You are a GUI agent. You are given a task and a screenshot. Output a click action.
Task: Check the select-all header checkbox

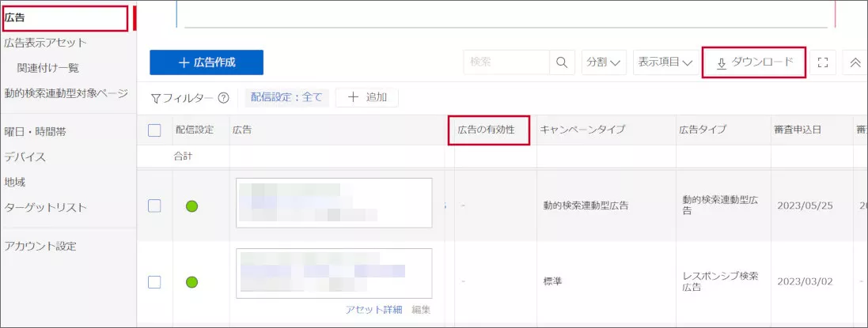tap(155, 130)
